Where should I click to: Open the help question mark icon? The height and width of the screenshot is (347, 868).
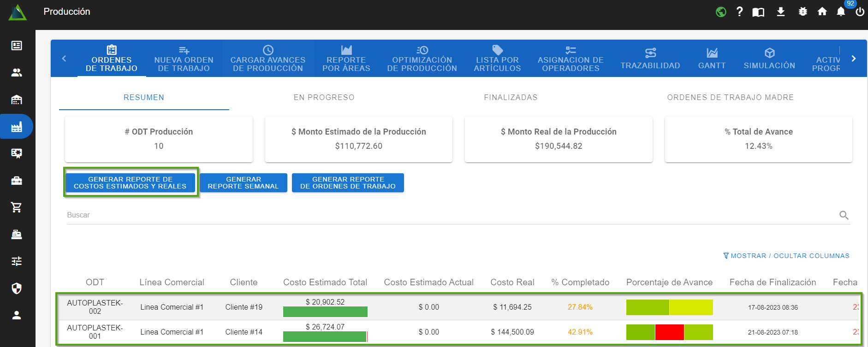click(x=739, y=12)
